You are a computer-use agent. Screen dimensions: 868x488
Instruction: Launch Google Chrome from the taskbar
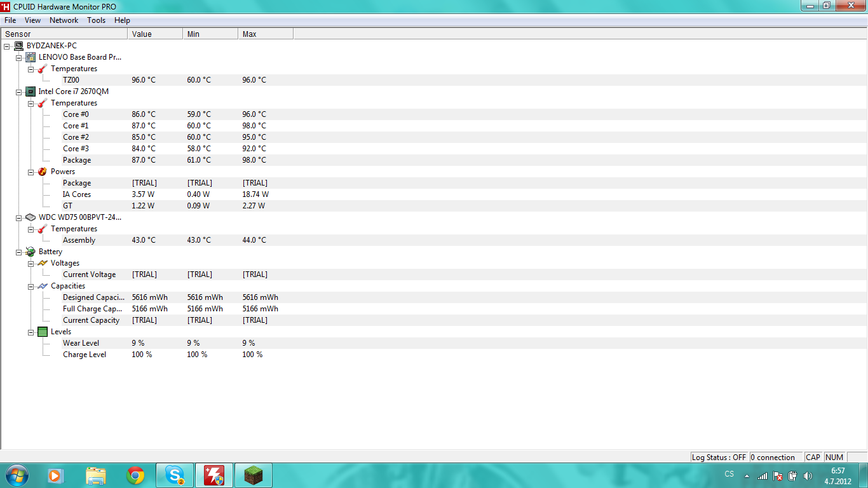pyautogui.click(x=135, y=475)
